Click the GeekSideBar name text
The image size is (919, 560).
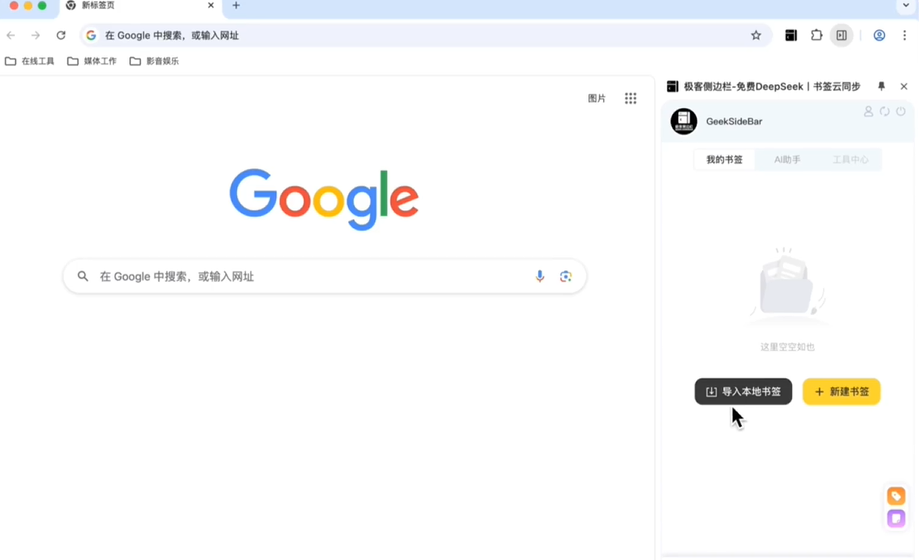pyautogui.click(x=734, y=121)
